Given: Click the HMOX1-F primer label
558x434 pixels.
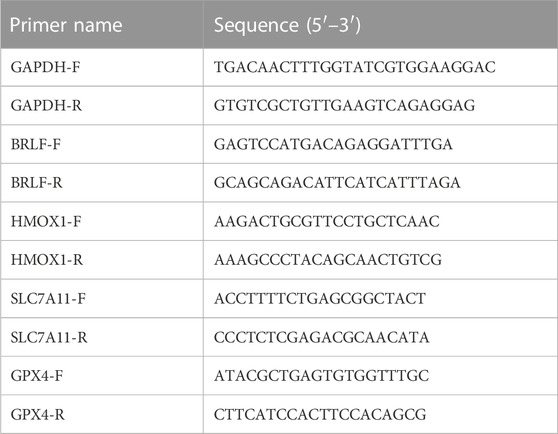Looking at the screenshot, I should pos(46,221).
